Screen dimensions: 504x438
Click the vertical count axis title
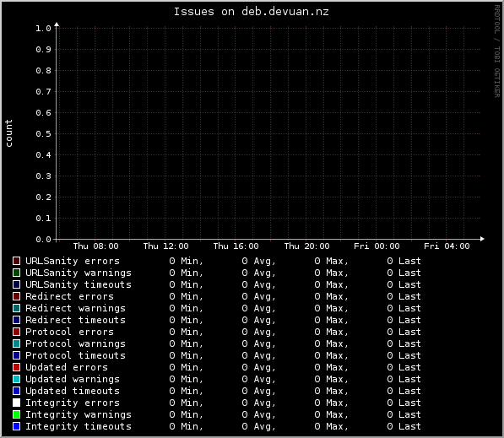tap(8, 133)
